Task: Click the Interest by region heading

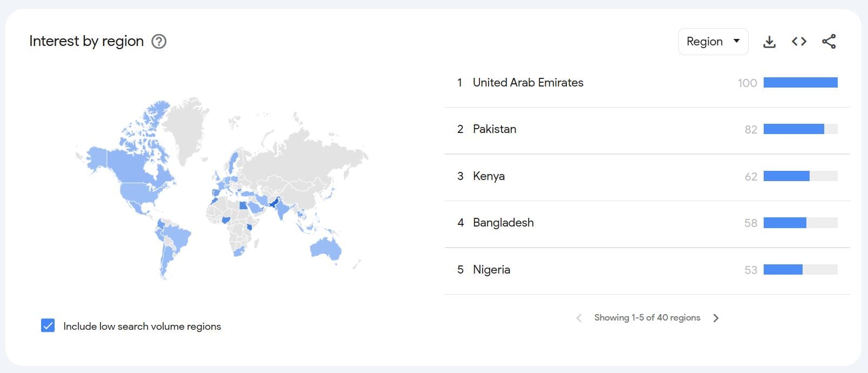Action: 86,41
